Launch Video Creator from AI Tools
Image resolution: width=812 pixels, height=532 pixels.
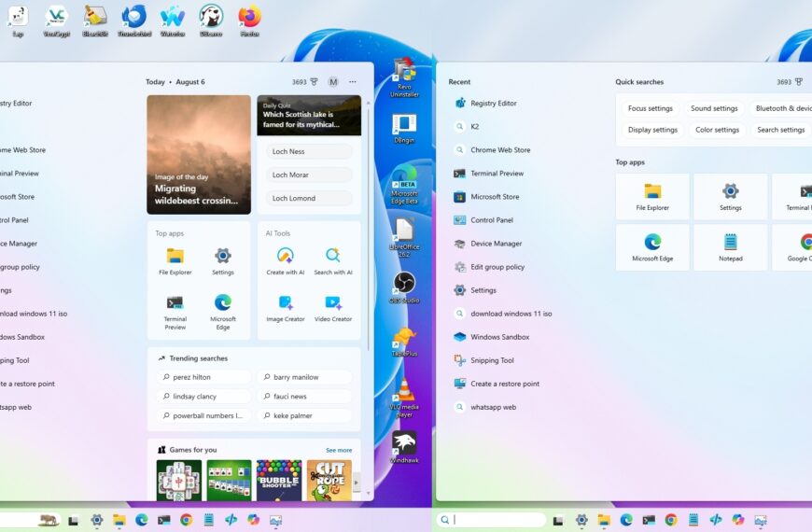coord(333,309)
